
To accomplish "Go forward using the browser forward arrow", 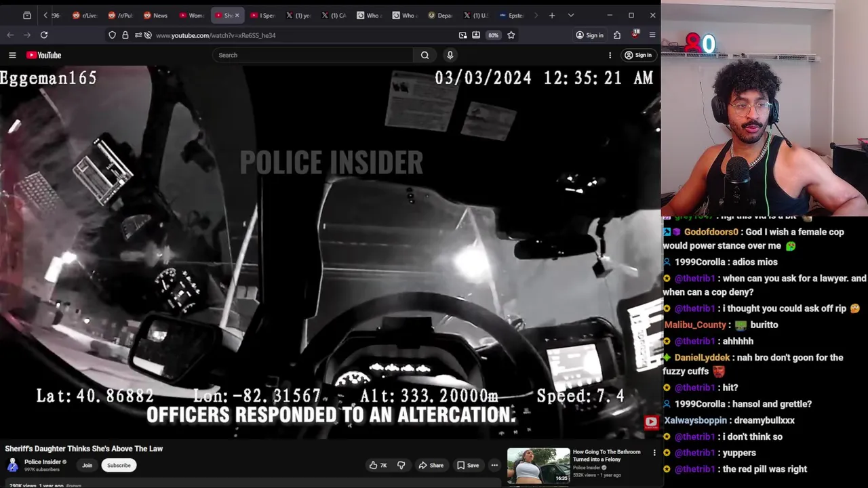I will point(26,35).
